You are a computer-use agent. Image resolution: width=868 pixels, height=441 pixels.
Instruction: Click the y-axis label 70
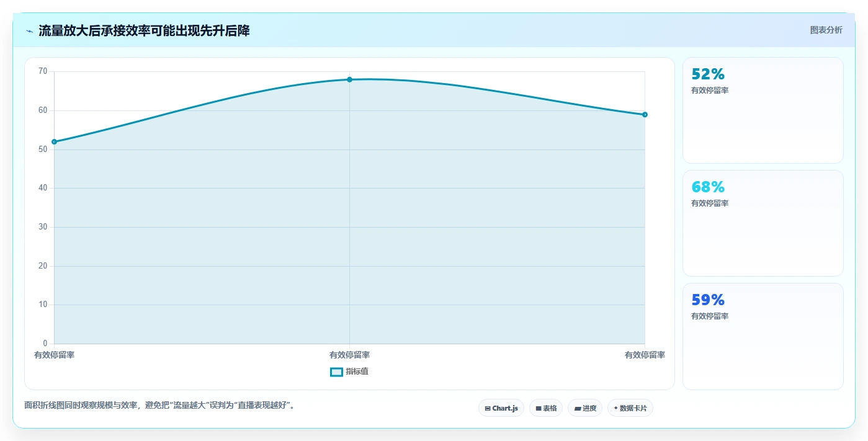[42, 71]
